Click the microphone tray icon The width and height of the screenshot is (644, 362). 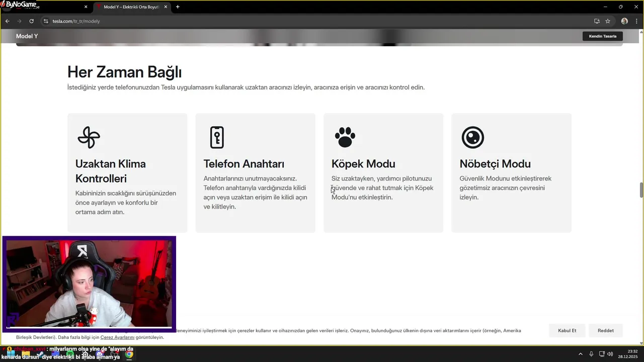click(591, 354)
